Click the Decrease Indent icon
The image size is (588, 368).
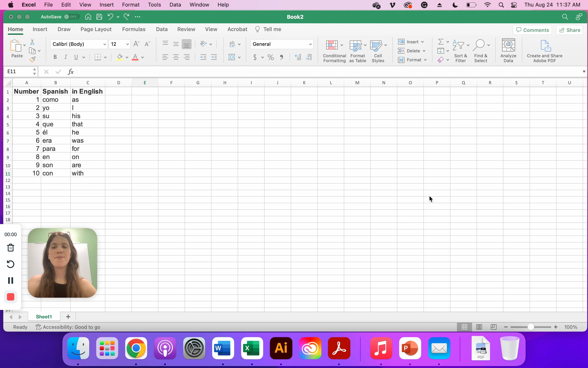(x=203, y=57)
